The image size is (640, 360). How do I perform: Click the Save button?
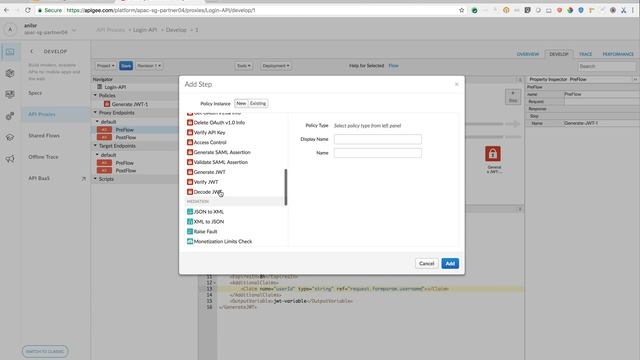coord(126,66)
